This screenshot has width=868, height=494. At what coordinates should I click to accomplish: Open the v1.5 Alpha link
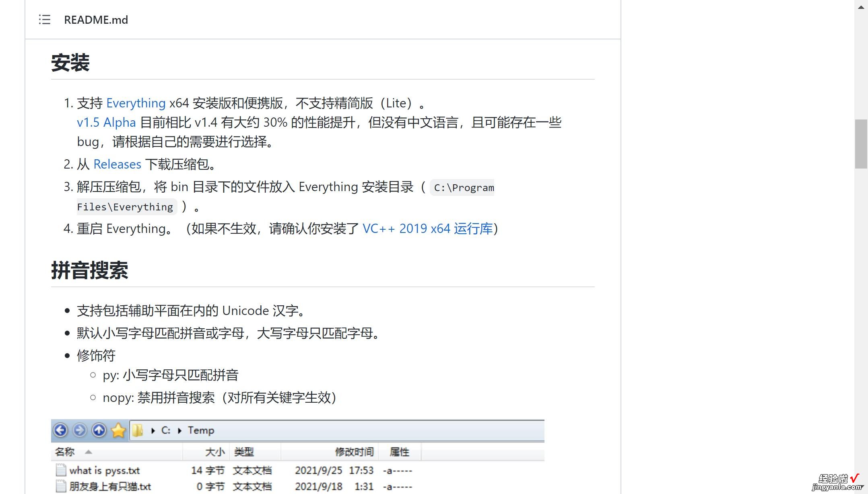coord(106,122)
